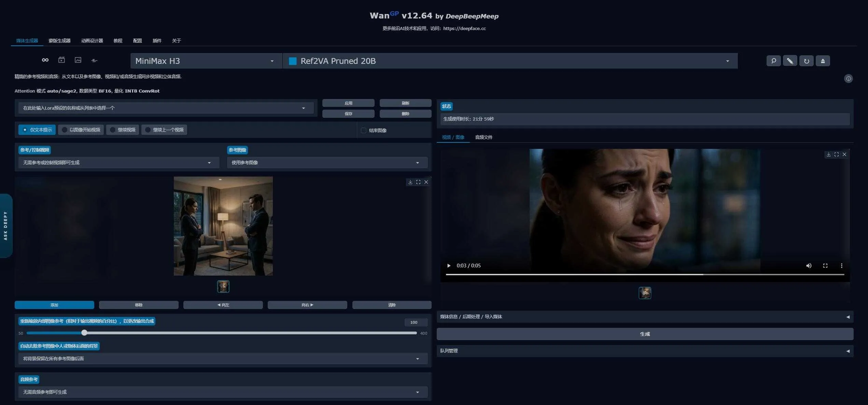Select the image models filter icon
868x405 pixels.
(x=78, y=60)
